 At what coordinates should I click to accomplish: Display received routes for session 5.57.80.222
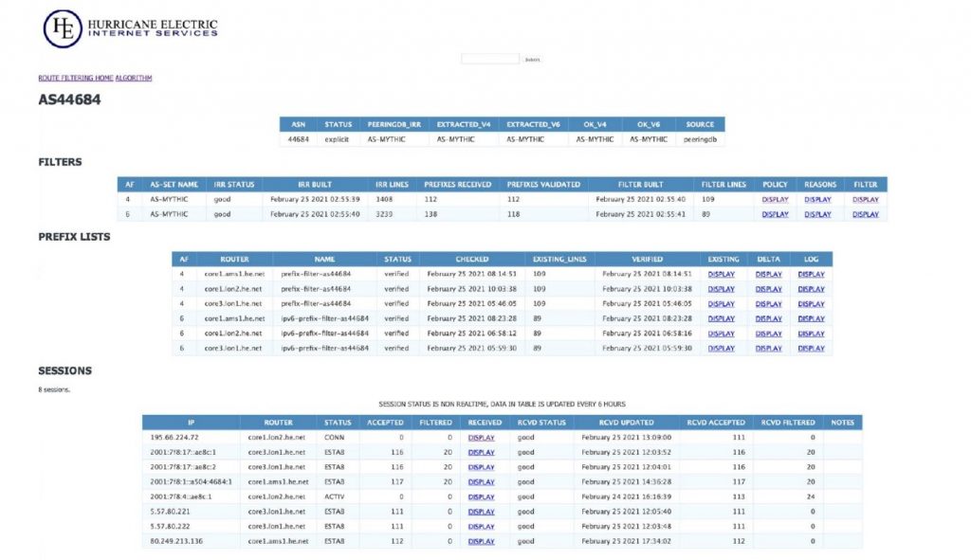coord(481,527)
